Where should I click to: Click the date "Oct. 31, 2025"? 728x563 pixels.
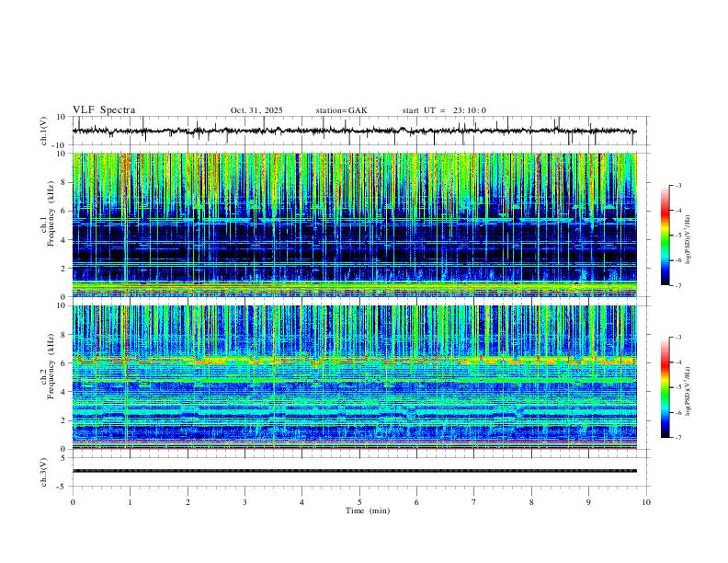256,110
